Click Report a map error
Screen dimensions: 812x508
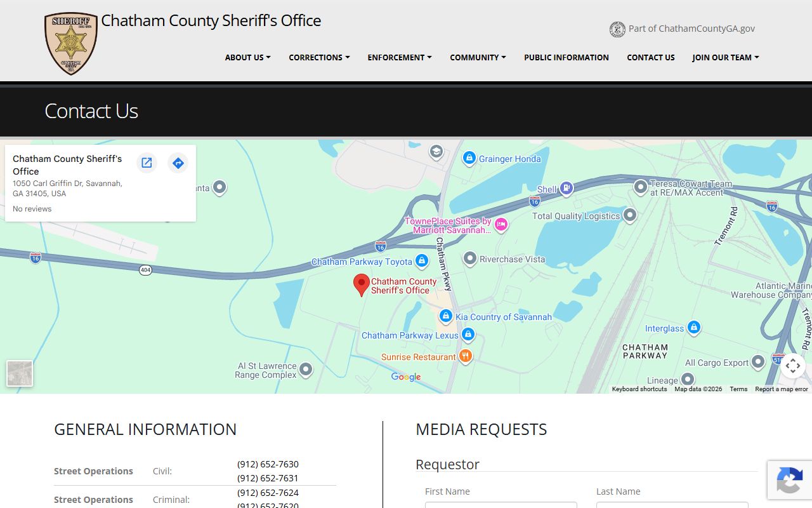(782, 389)
